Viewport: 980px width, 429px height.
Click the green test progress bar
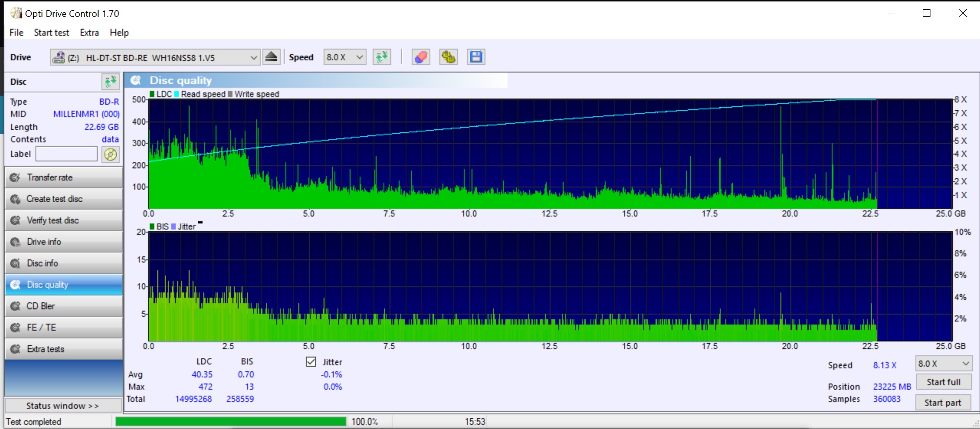(230, 421)
